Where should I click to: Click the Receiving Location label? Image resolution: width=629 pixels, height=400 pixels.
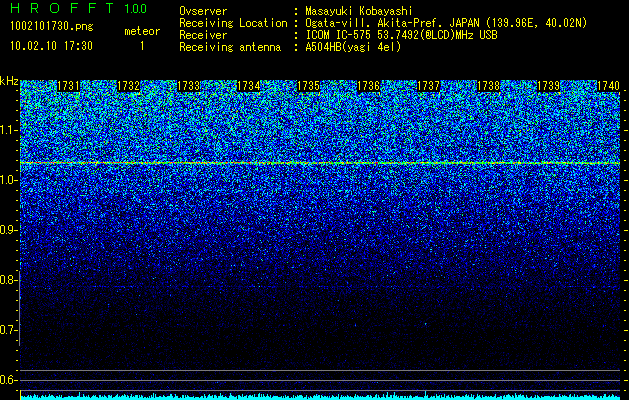(233, 23)
